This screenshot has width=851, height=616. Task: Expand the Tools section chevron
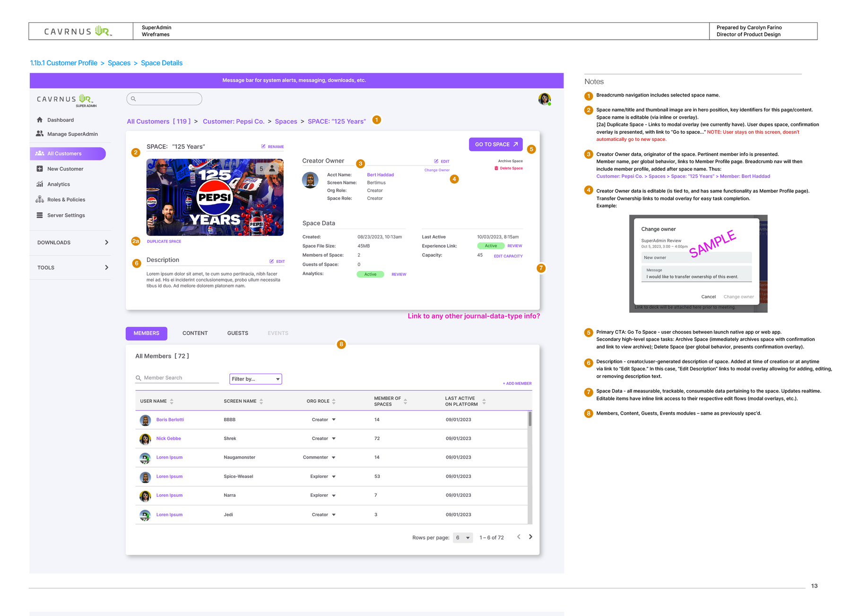(106, 268)
